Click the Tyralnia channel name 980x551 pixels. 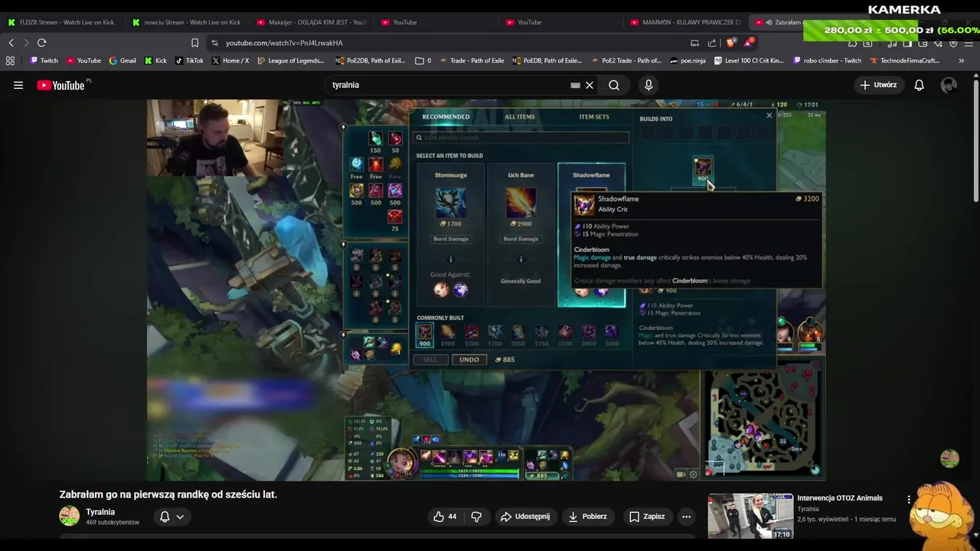[100, 512]
